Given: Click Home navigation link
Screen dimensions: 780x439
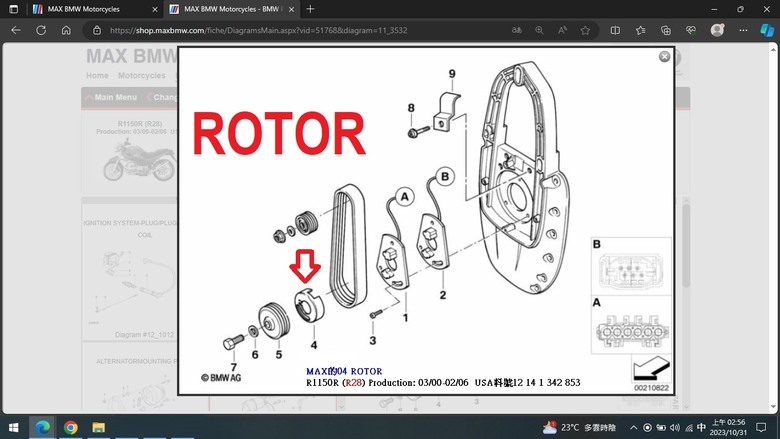Looking at the screenshot, I should click(97, 76).
